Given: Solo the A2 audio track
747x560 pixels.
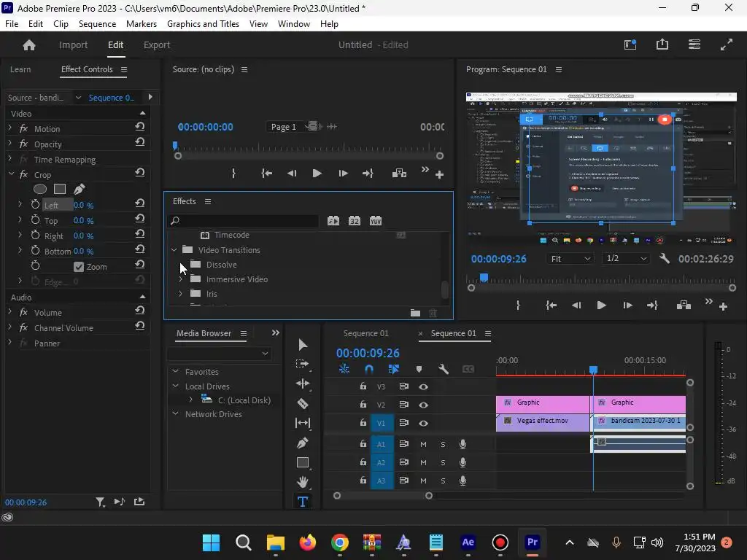Looking at the screenshot, I should tap(443, 462).
